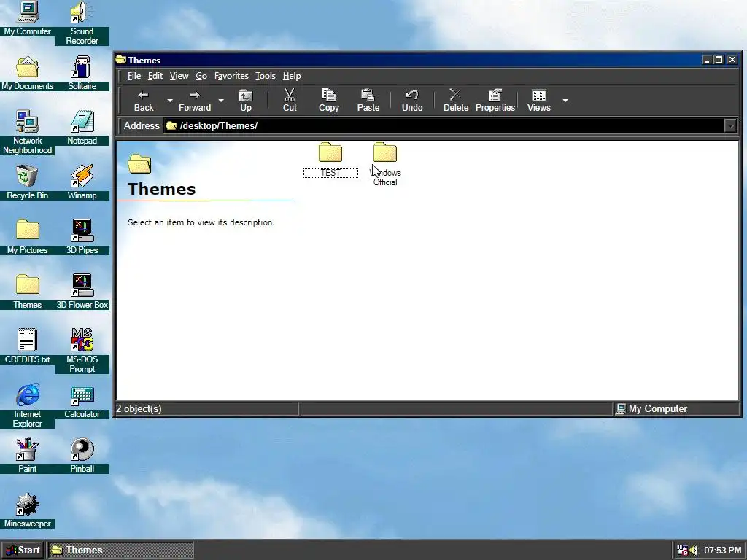Go Up one folder level
This screenshot has width=747, height=560.
click(245, 101)
